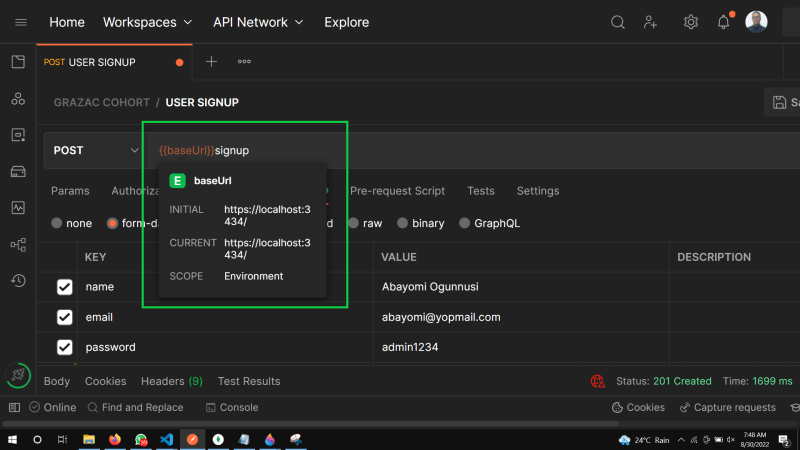
Task: Click the invite people icon
Action: click(650, 22)
